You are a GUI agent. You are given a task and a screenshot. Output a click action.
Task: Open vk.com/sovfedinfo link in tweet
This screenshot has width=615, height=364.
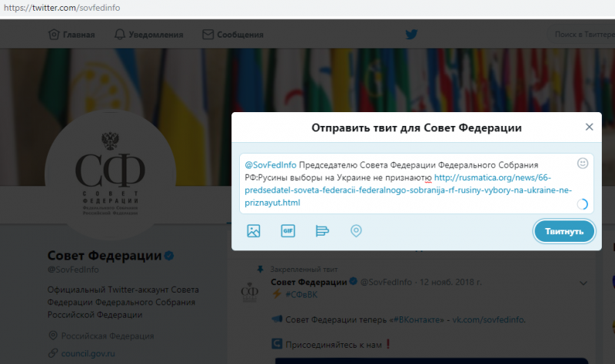tap(488, 319)
